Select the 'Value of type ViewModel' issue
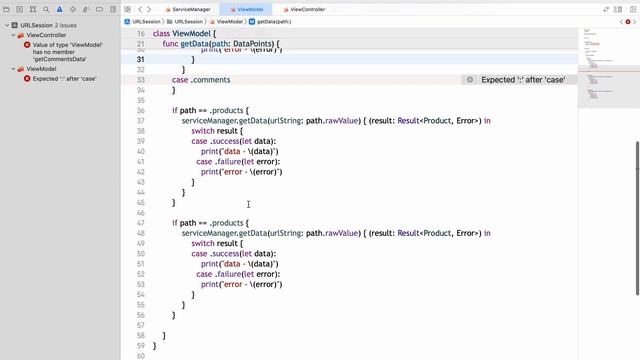 point(68,52)
